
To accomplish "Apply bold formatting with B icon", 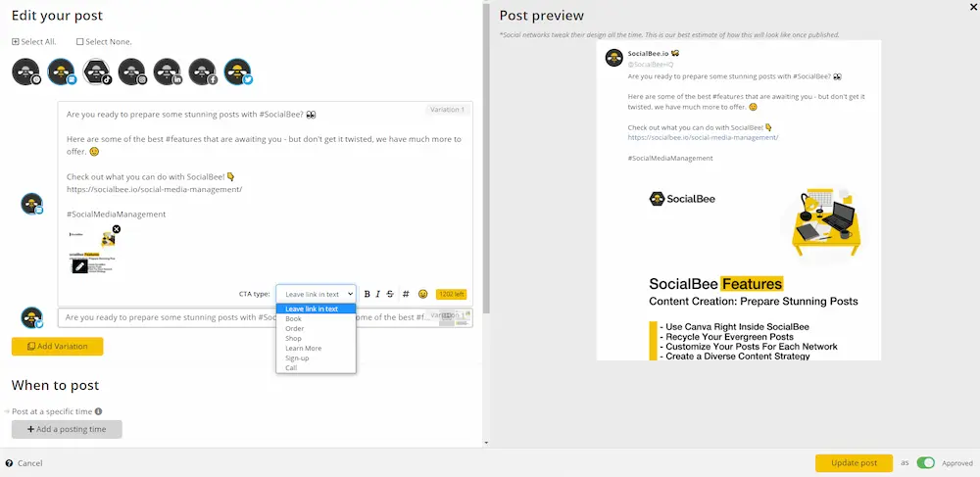I will click(367, 294).
